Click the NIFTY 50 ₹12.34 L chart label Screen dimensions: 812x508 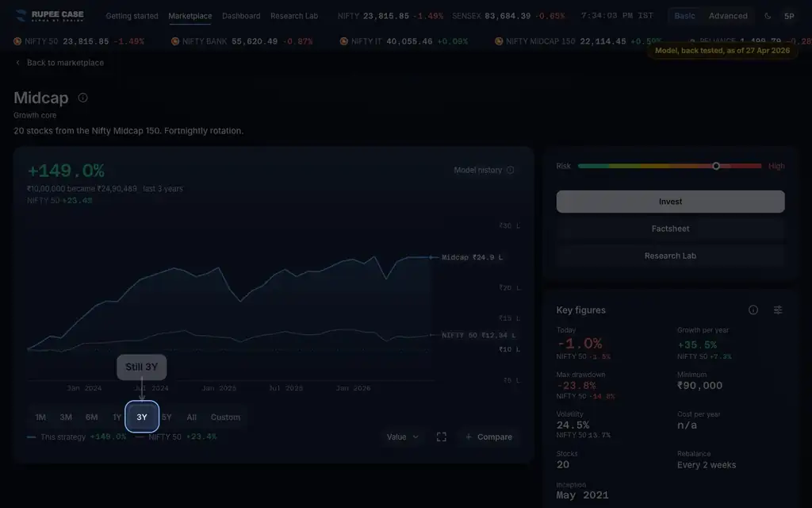pos(478,336)
